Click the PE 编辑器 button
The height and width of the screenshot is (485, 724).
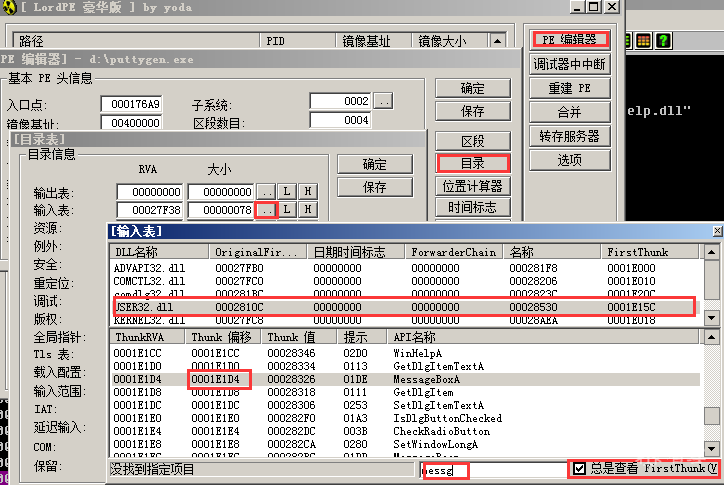[570, 40]
